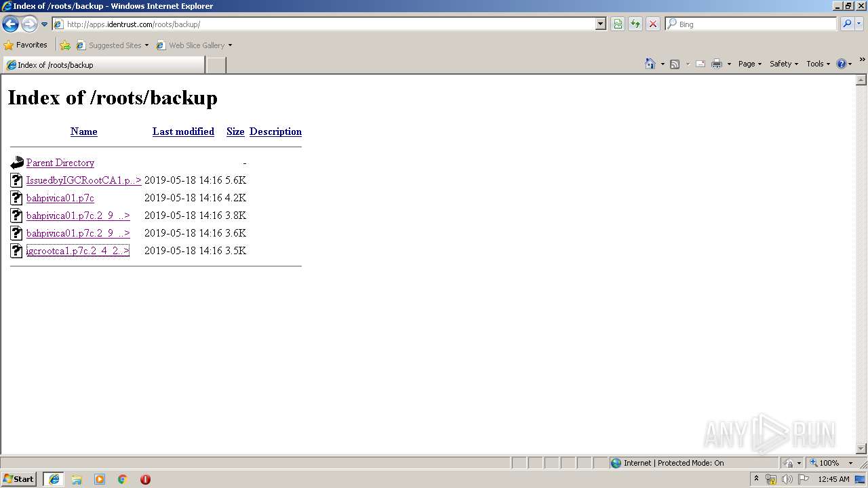The image size is (868, 488).
Task: Open a new blank tab
Action: pos(216,65)
